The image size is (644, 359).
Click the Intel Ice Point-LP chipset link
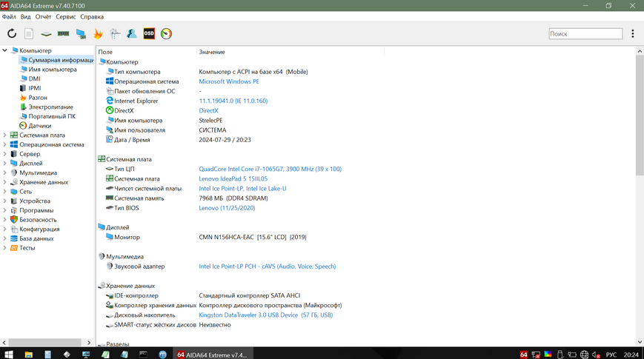click(x=242, y=189)
